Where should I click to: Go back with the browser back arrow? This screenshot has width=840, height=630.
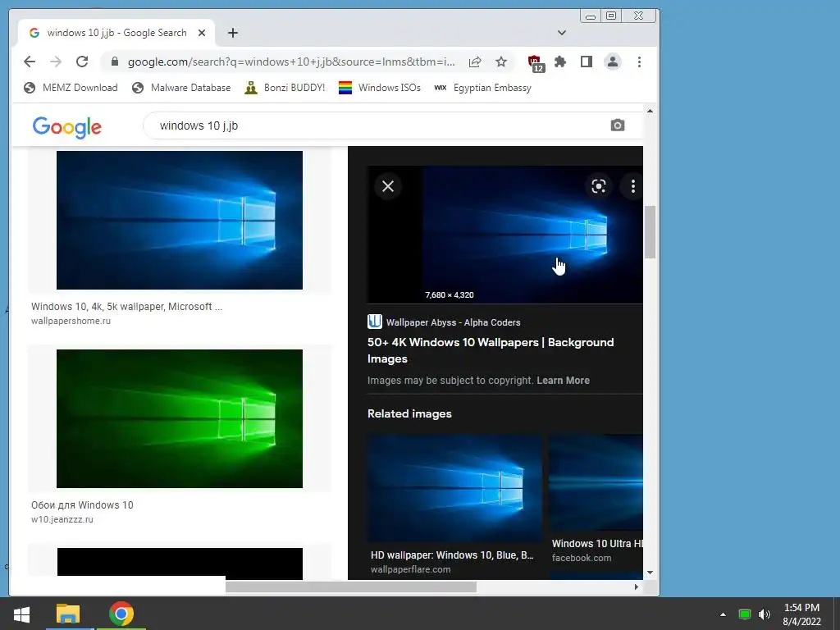pos(30,62)
